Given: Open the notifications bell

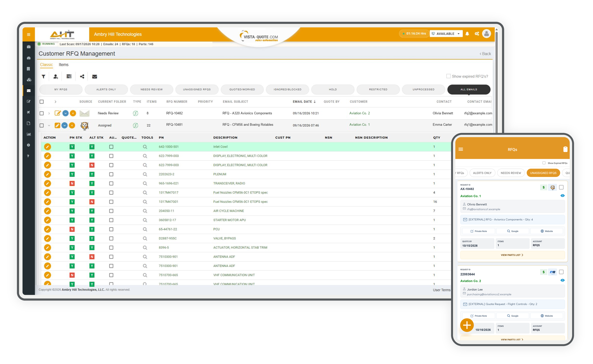Looking at the screenshot, I should 467,34.
